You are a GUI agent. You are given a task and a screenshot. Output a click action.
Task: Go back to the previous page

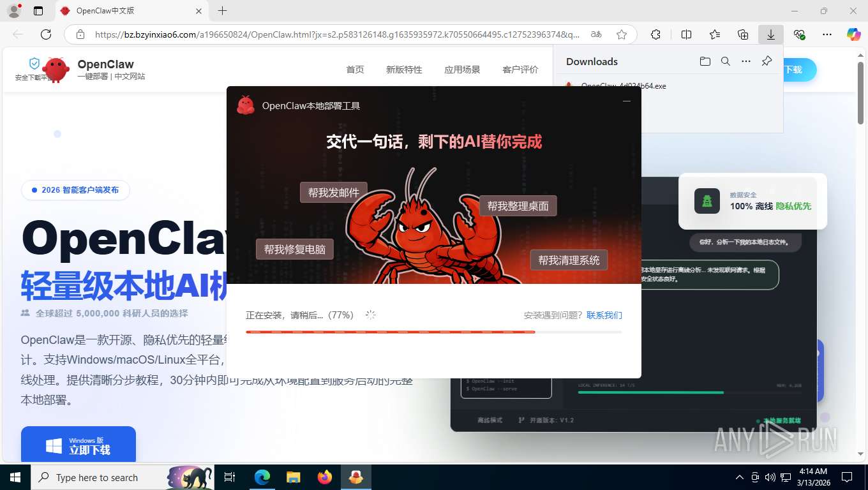[18, 34]
